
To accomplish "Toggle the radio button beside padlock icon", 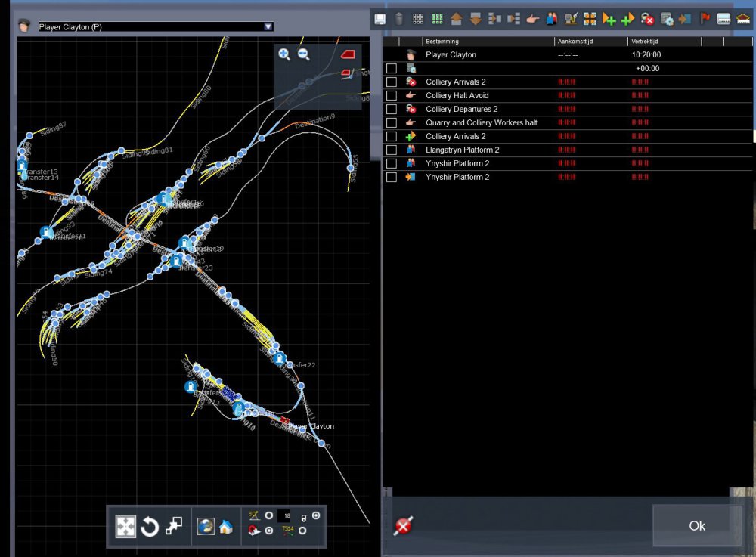I will click(x=316, y=516).
